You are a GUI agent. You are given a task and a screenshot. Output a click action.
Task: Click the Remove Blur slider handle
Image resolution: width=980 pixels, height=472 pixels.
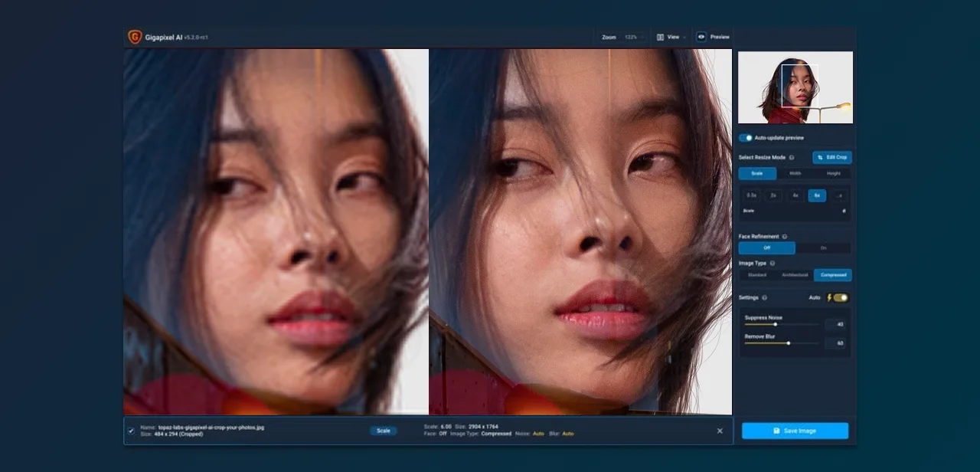coord(789,343)
